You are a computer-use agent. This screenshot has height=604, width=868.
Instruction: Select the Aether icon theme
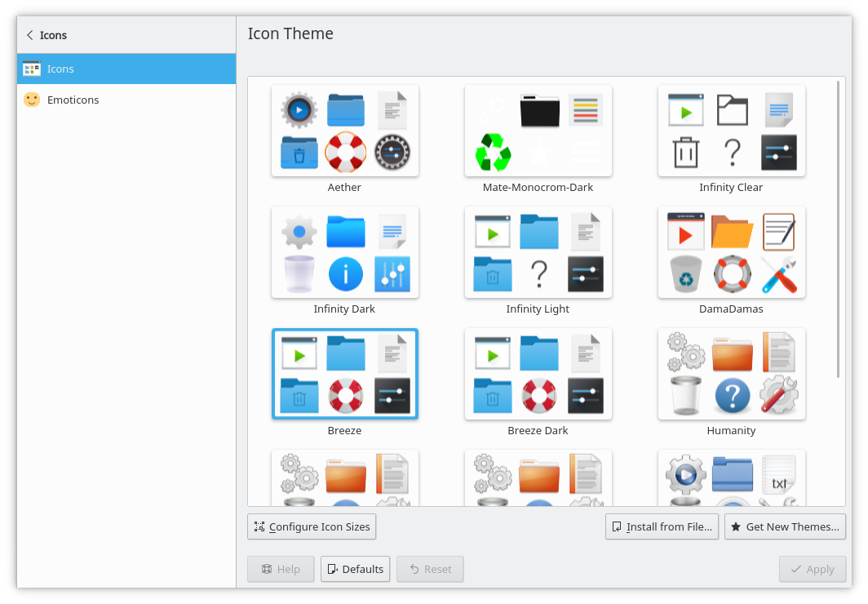[344, 131]
